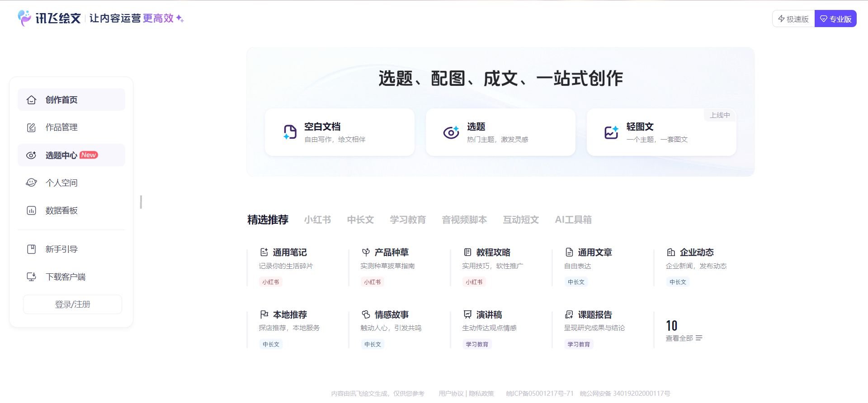Screen dimensions: 868x403
Task: Click the 轻图文 image sparkle icon
Action: click(611, 132)
